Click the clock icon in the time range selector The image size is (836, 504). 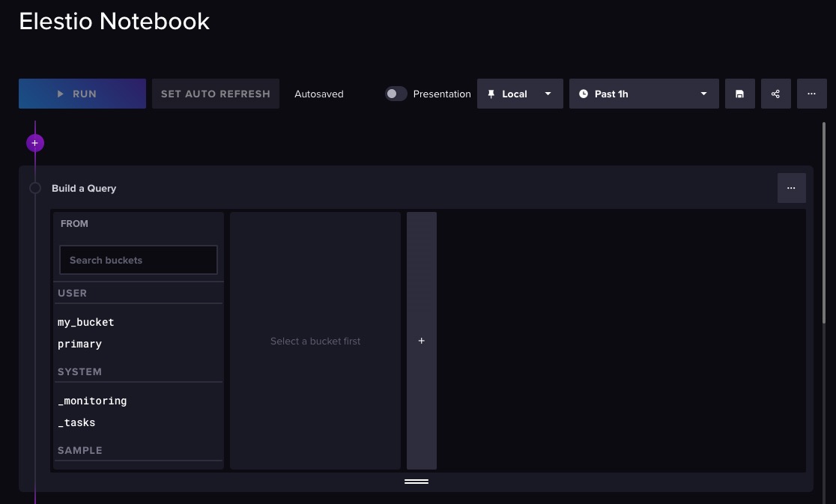click(x=584, y=94)
